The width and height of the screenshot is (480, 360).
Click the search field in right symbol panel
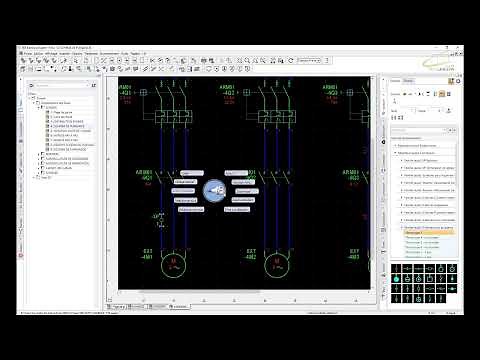[419, 130]
